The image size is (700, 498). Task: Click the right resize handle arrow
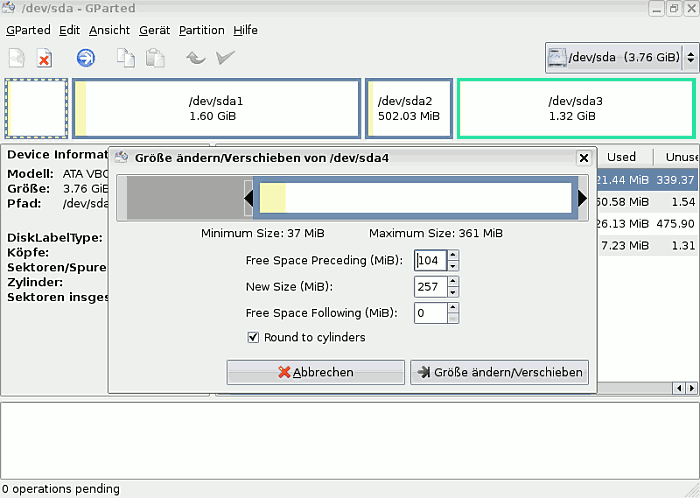[x=583, y=198]
